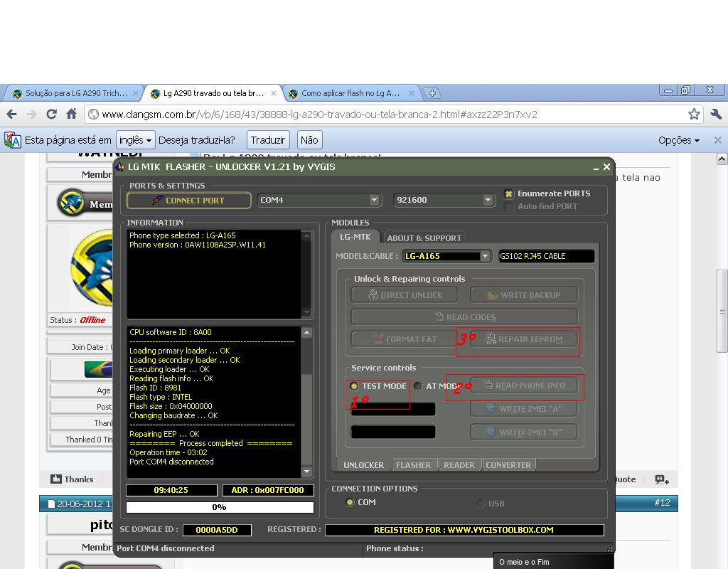
Task: Toggle the Enumerate PORTS checkbox
Action: coord(509,193)
